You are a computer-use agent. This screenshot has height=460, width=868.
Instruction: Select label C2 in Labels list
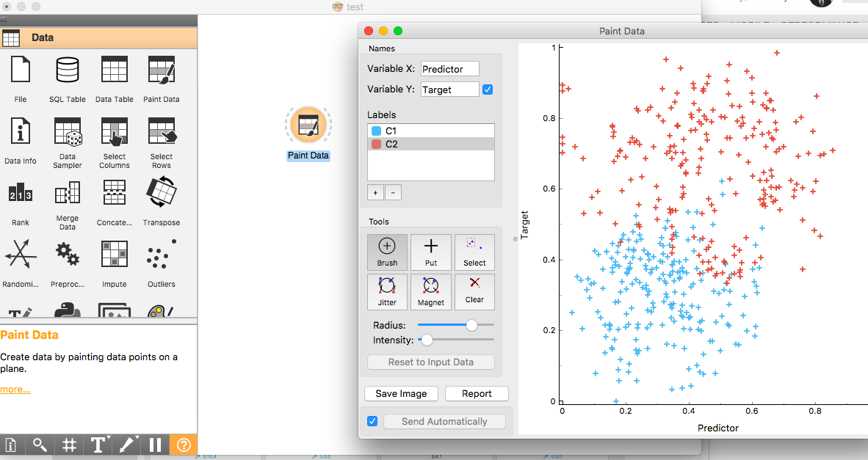(430, 145)
